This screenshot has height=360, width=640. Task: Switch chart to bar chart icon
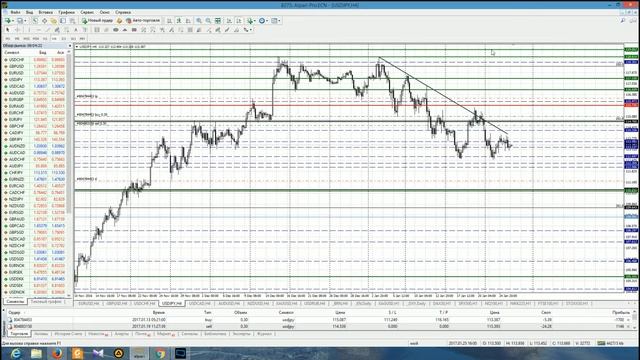coord(169,20)
